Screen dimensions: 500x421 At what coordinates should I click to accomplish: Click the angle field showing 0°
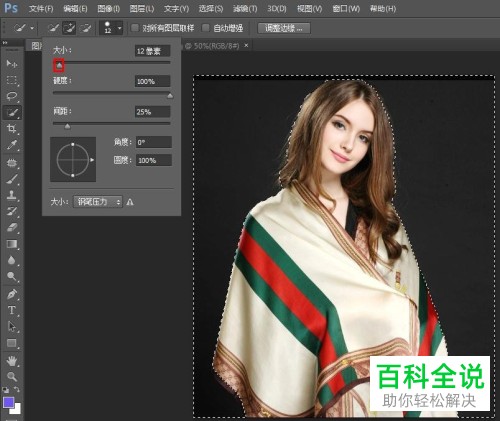click(154, 142)
